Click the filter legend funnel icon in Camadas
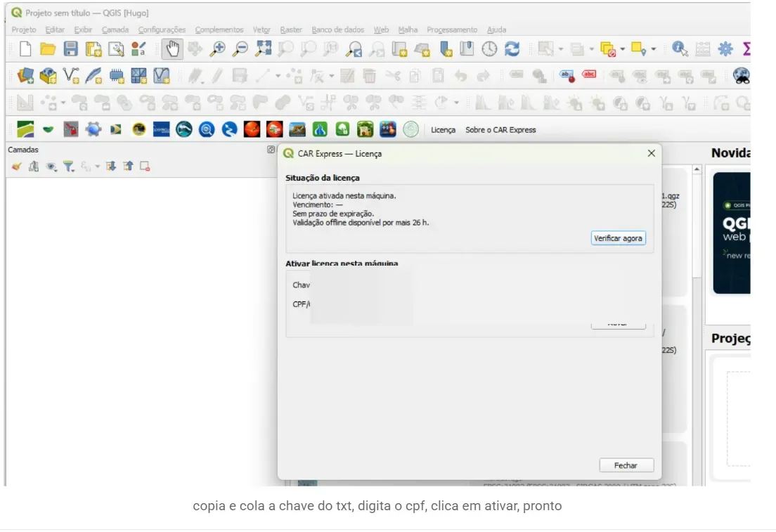Image resolution: width=776 pixels, height=532 pixels. (x=69, y=167)
